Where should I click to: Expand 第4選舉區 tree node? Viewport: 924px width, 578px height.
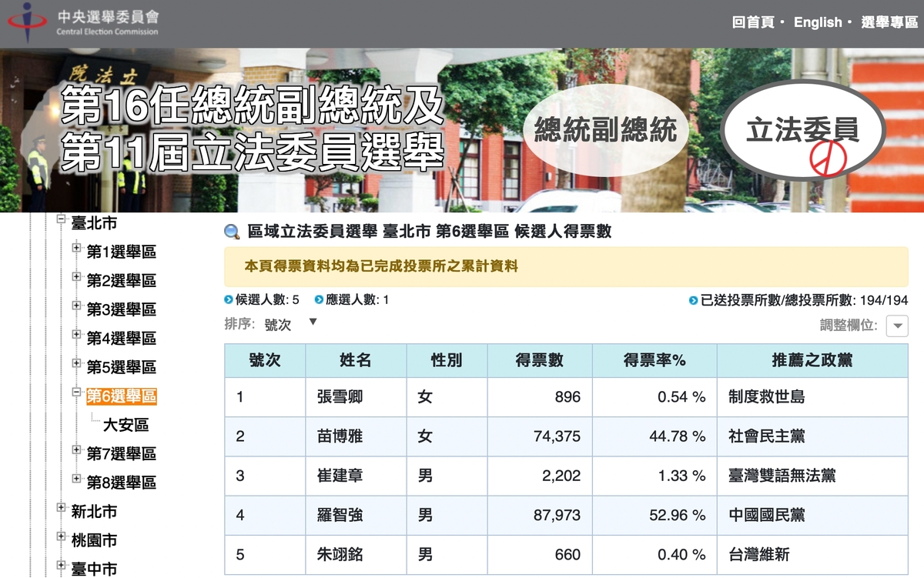pyautogui.click(x=77, y=335)
